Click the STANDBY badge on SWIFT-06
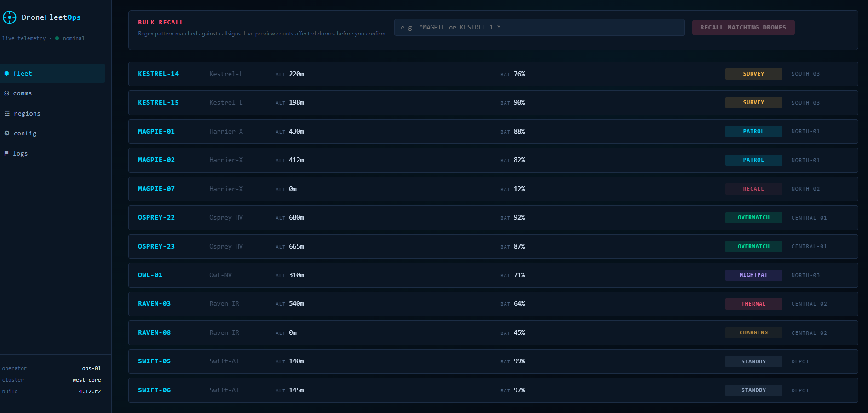Viewport: 868px width, 413px height. tap(753, 390)
